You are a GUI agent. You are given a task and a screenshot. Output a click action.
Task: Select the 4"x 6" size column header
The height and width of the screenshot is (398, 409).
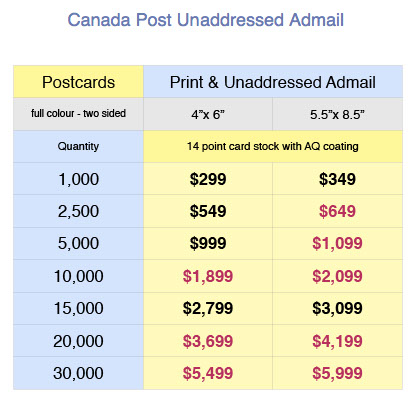coord(208,115)
